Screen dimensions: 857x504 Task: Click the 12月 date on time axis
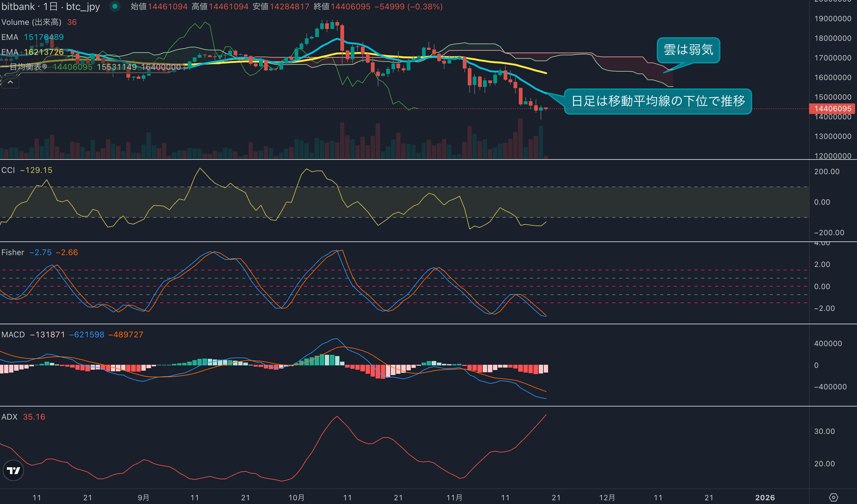coord(607,497)
